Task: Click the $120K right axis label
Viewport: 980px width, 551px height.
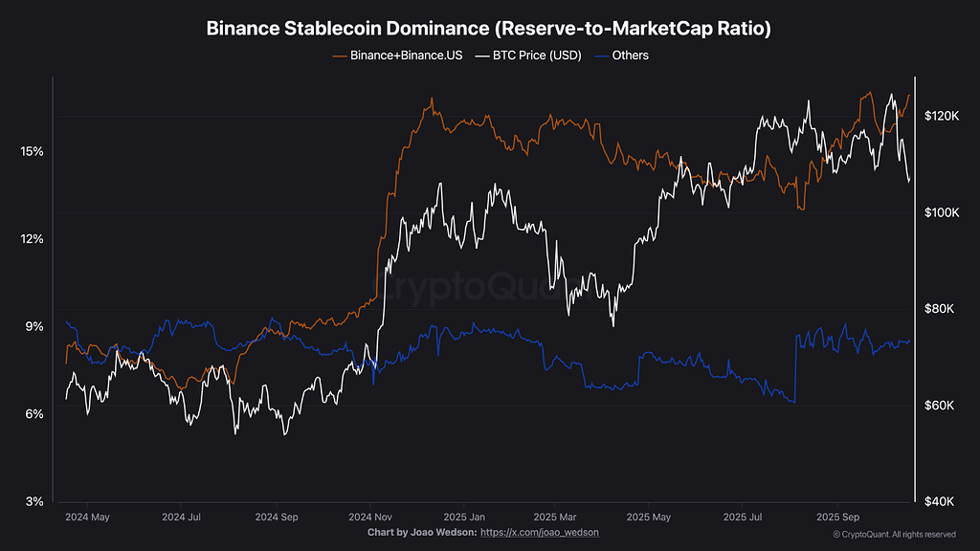Action: (942, 116)
